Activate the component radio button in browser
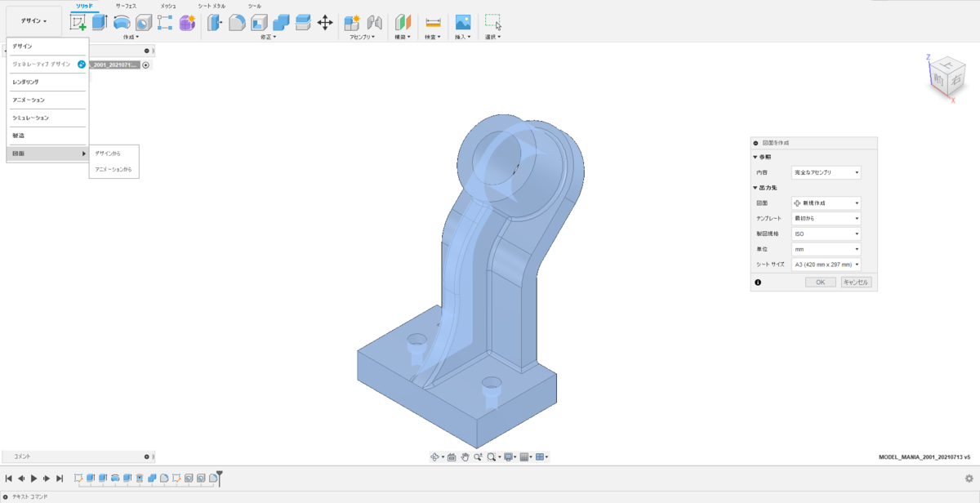The height and width of the screenshot is (503, 980). point(145,65)
